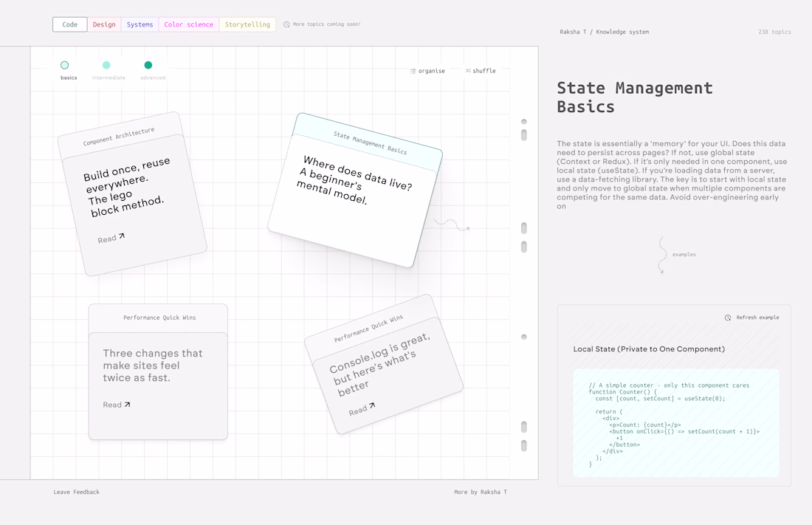Open the State Management Basics card
The image size is (812, 525).
(x=355, y=191)
